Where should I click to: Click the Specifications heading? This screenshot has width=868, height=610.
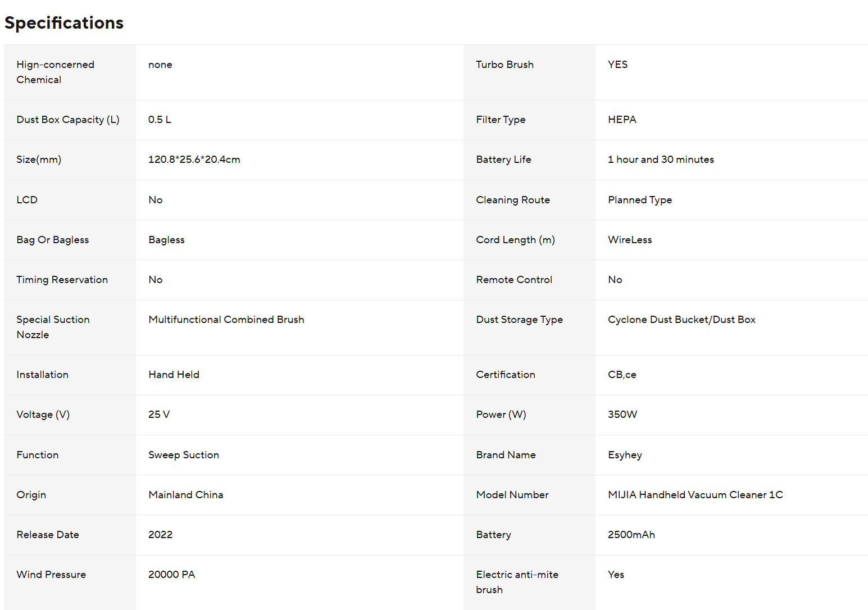point(64,23)
